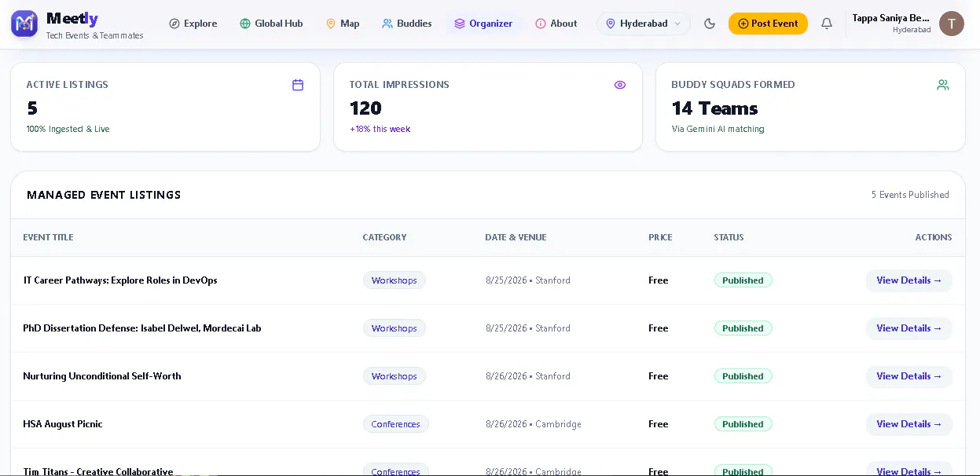Click the Meetly brand name text
The image size is (980, 476).
coord(72,18)
